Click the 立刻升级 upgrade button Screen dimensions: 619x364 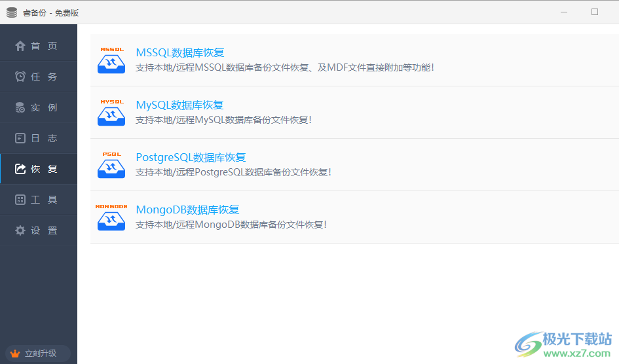click(x=38, y=354)
